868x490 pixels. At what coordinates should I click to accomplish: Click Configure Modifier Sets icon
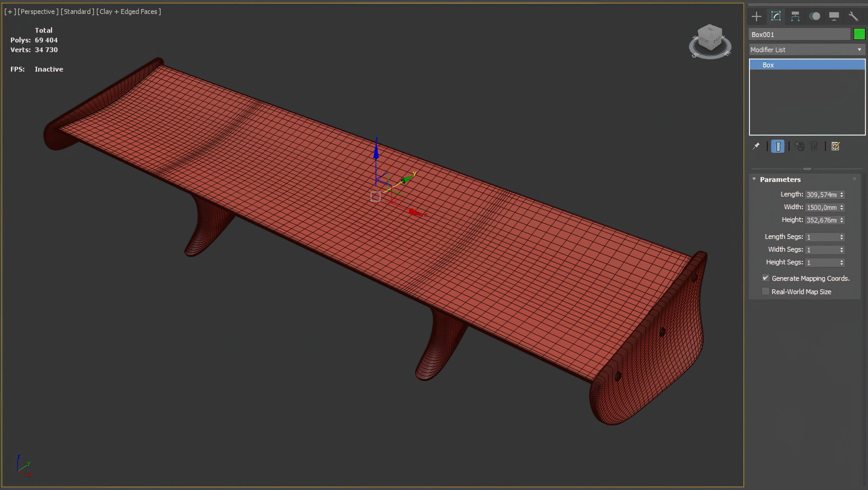click(x=835, y=146)
